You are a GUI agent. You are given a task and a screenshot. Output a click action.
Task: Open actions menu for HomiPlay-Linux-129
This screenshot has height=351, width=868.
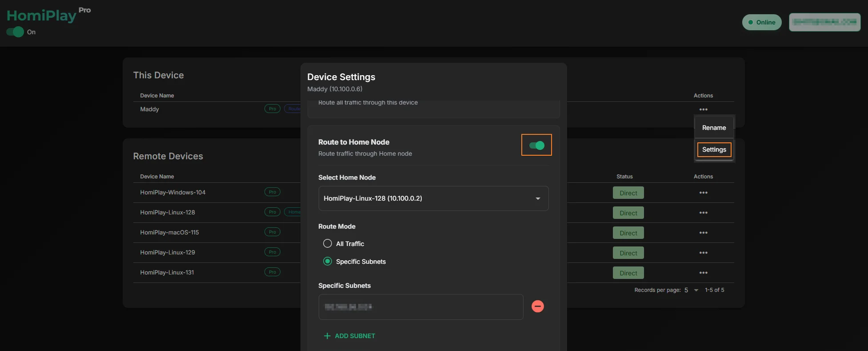pos(703,253)
